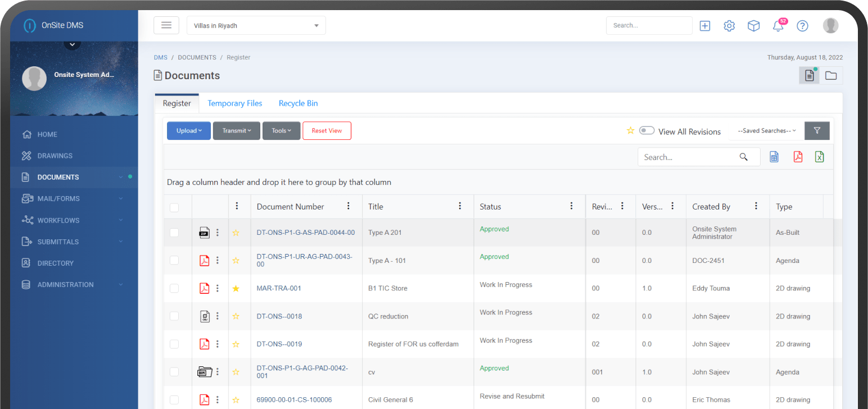Open document link 69900-00-01-CS-100006
Viewport: 868px width, 409px height.
pyautogui.click(x=294, y=400)
